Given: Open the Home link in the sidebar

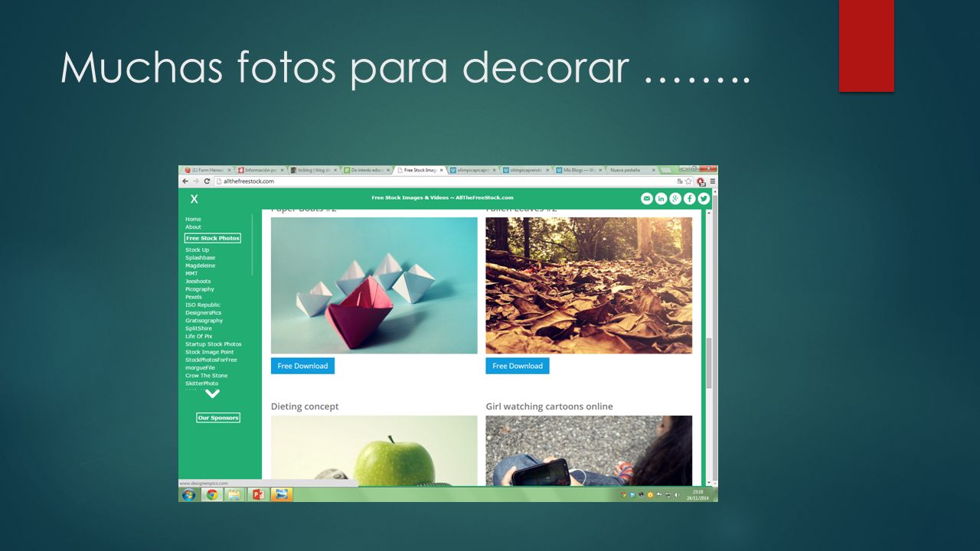Looking at the screenshot, I should tap(193, 219).
